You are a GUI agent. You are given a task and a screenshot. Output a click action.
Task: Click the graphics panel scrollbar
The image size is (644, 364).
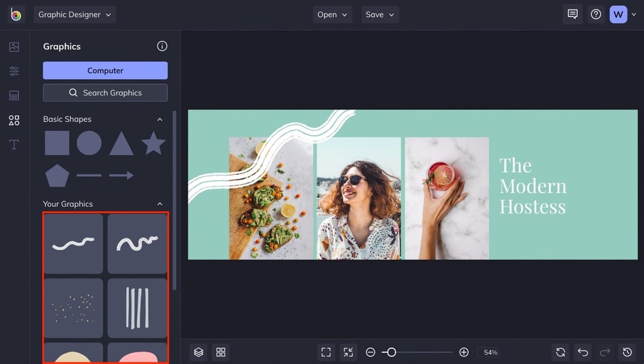click(175, 200)
